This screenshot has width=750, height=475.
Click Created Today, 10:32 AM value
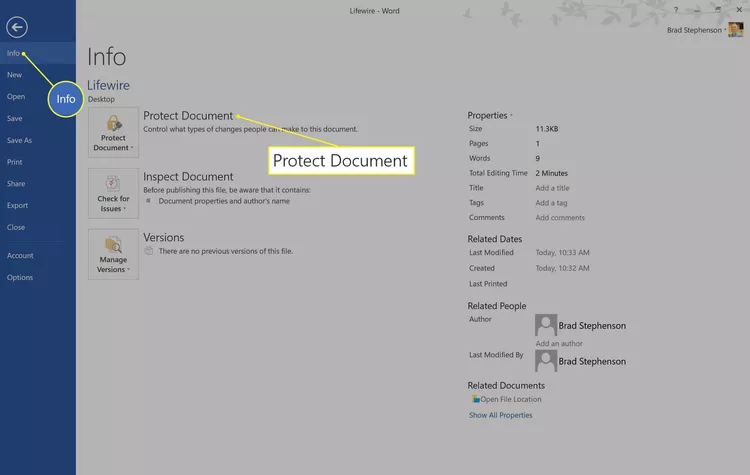click(562, 268)
